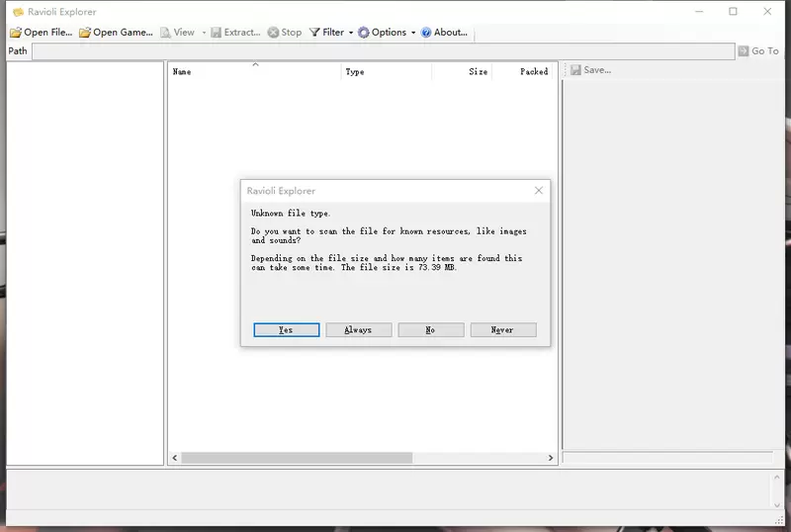Click the Extract toolbar button

click(x=235, y=33)
